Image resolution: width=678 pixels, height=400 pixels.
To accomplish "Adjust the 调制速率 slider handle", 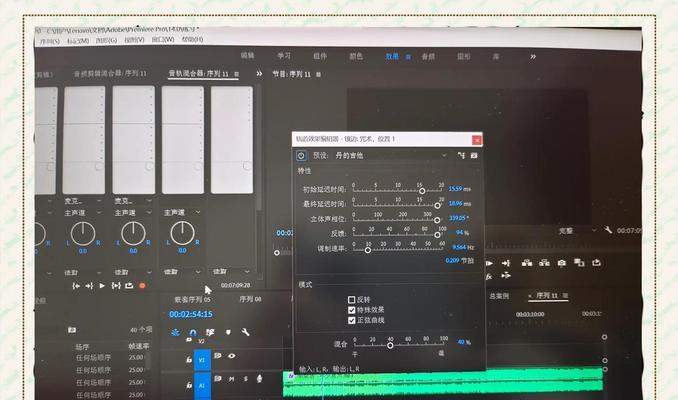I will (368, 250).
